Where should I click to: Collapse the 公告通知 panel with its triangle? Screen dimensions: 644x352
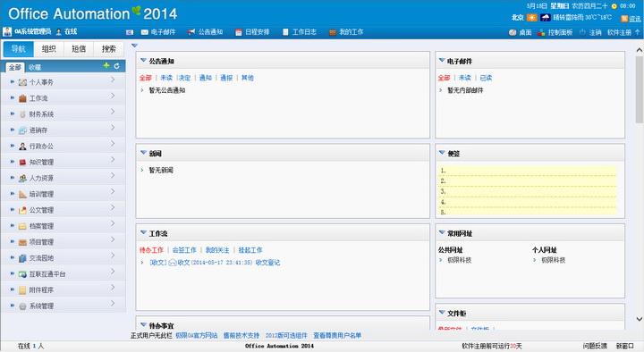(143, 61)
